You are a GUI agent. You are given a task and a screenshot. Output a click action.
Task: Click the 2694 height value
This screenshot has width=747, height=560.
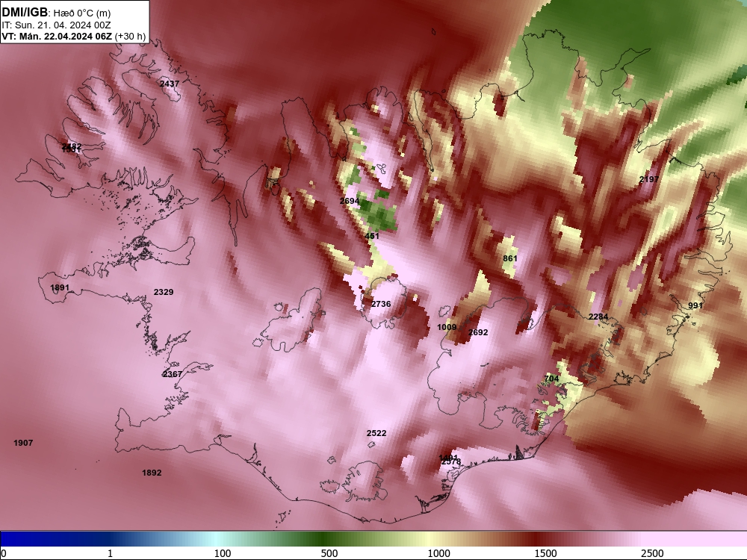(349, 201)
